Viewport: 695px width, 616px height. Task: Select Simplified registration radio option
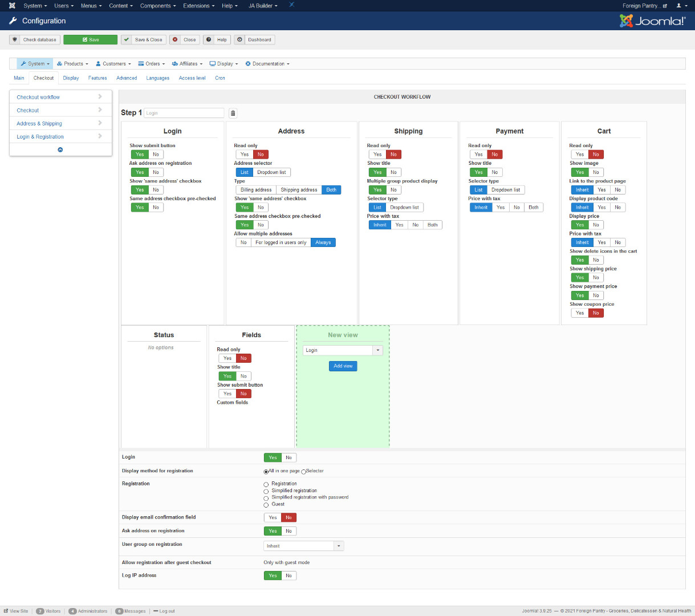(266, 491)
